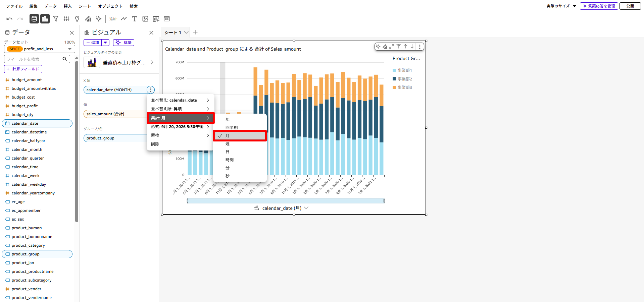Image resolution: width=644 pixels, height=302 pixels.
Task: Open the filter funnel icon in toolbar
Action: [56, 19]
